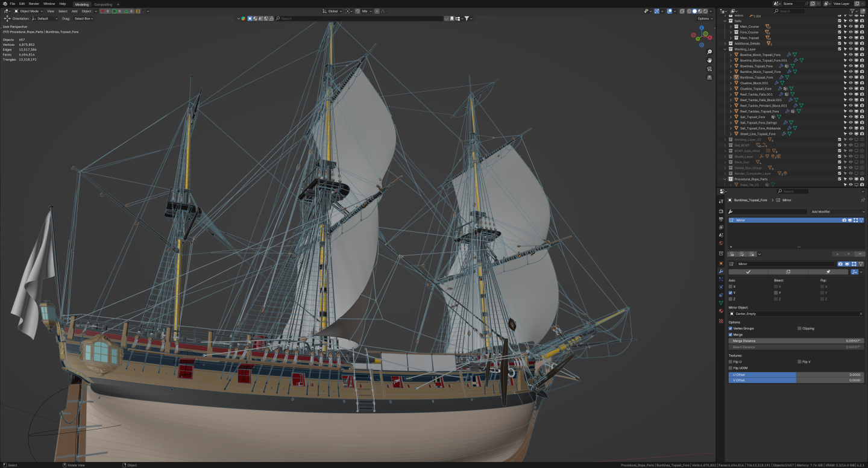
Task: Expand the Additional_Details collection
Action: click(x=726, y=43)
